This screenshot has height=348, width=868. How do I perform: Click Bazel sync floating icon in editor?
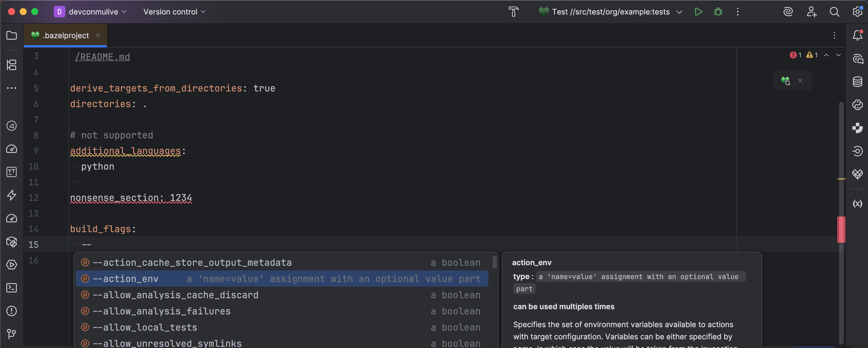(786, 80)
